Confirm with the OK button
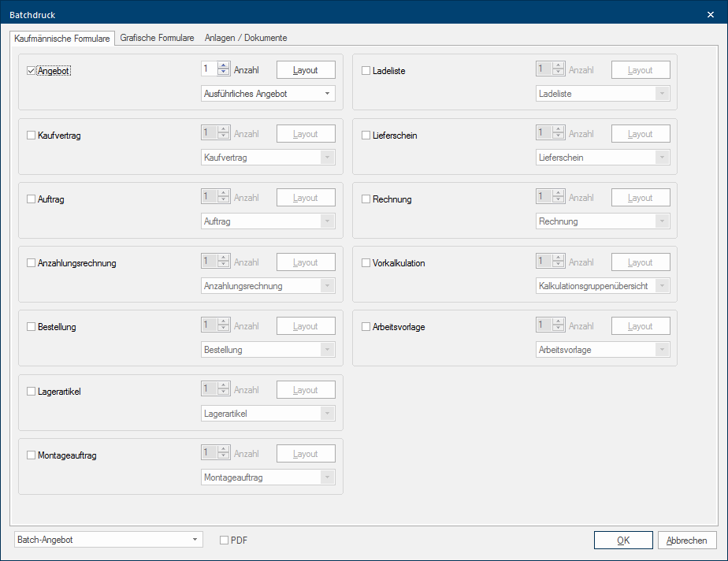This screenshot has width=728, height=561. coord(623,541)
